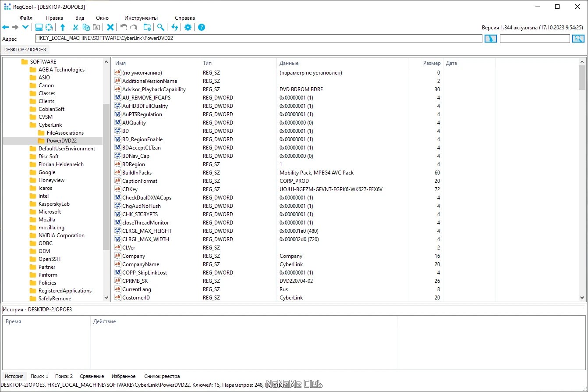Screen dimensions: 588x392
Task: Select the История tab
Action: click(14, 376)
